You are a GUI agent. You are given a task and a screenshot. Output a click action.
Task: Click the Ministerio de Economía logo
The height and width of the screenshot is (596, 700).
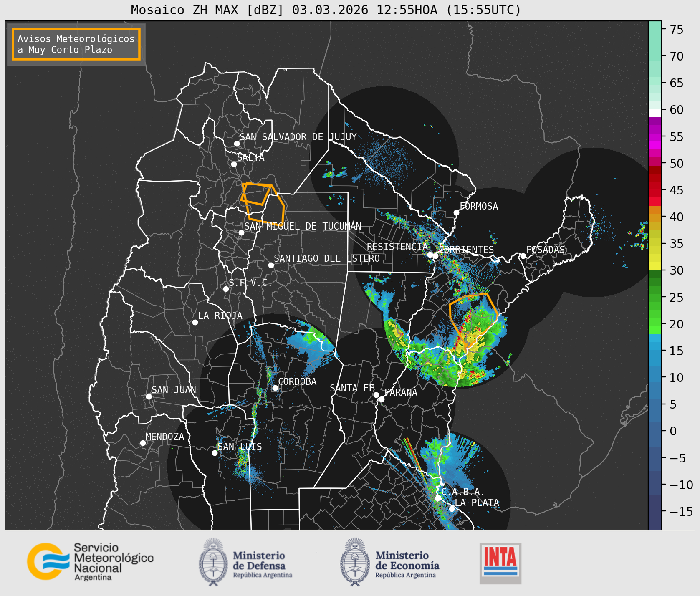389,562
